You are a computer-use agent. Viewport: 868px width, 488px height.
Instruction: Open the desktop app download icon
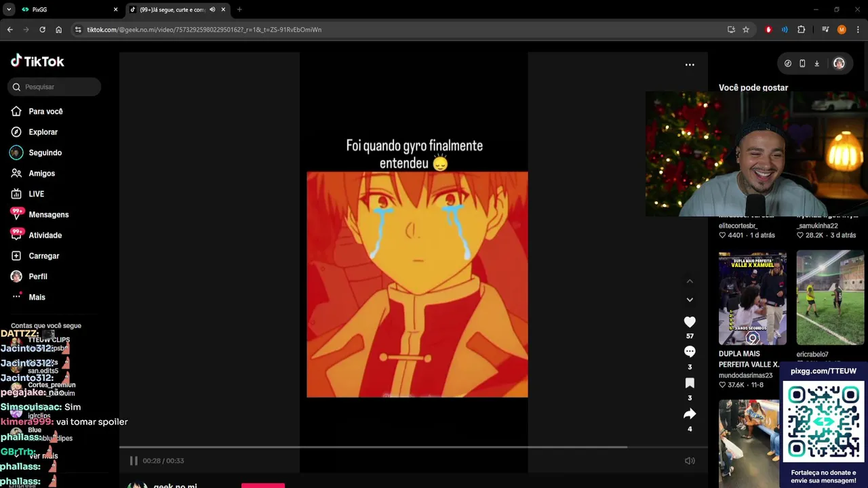tap(817, 64)
